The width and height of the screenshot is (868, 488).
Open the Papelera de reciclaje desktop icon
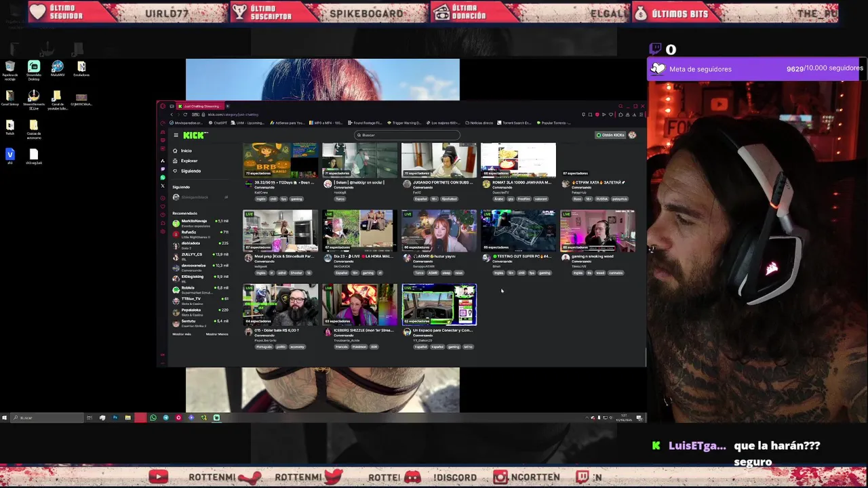click(x=10, y=70)
